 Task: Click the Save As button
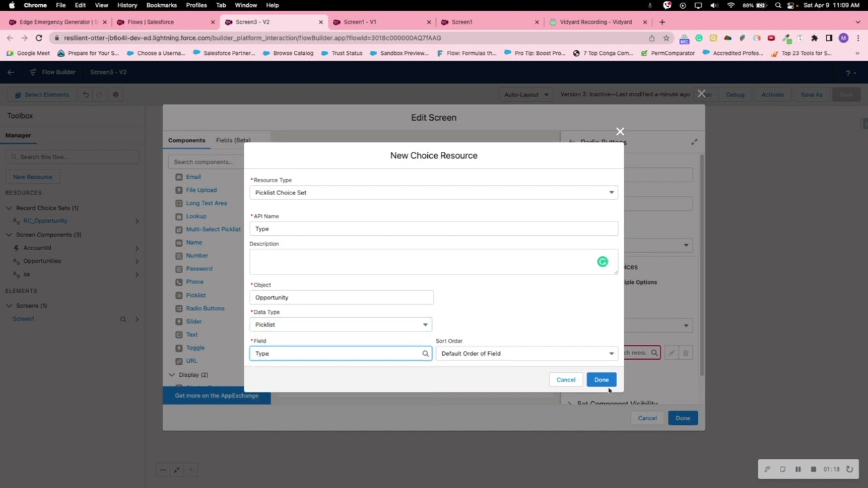[x=811, y=94]
